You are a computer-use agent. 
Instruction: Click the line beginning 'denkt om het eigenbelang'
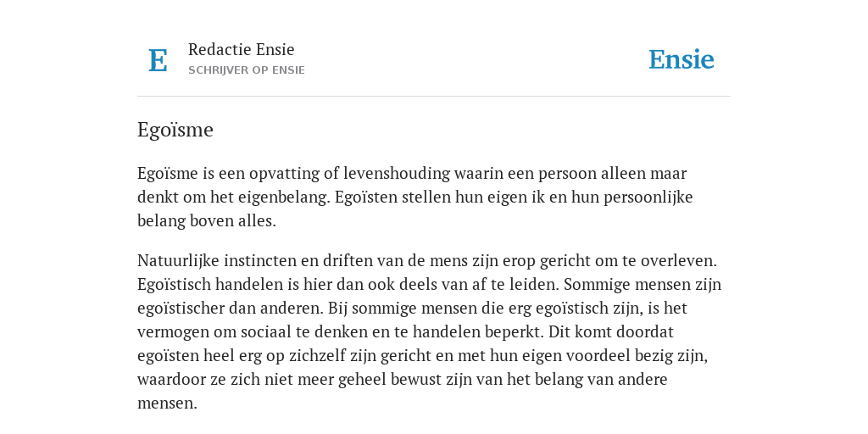point(415,197)
